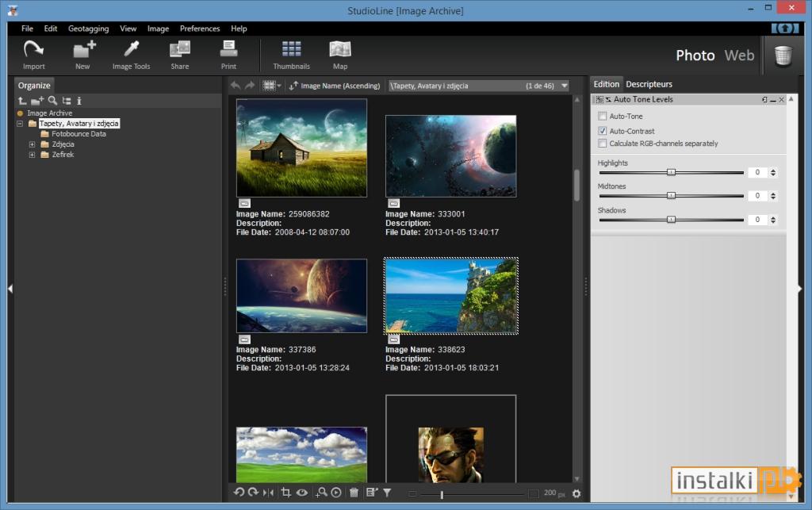Minimize the Auto Tone Levels panel
This screenshot has height=510, width=812.
click(773, 99)
